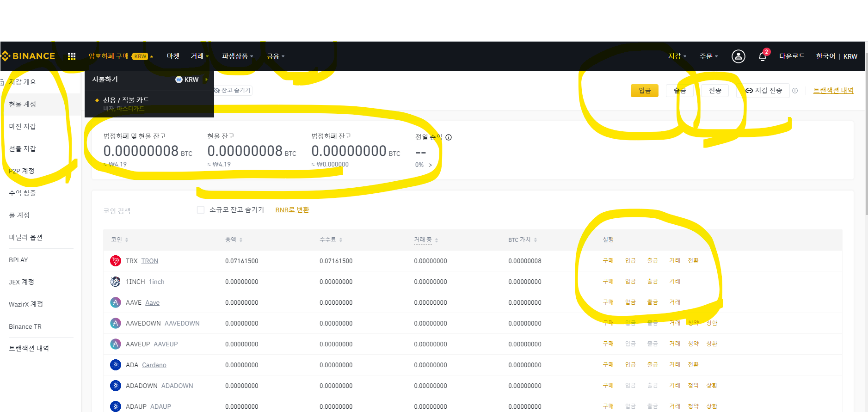Viewport: 868px width, 412px height.
Task: Open the apps grid menu icon
Action: click(x=72, y=56)
